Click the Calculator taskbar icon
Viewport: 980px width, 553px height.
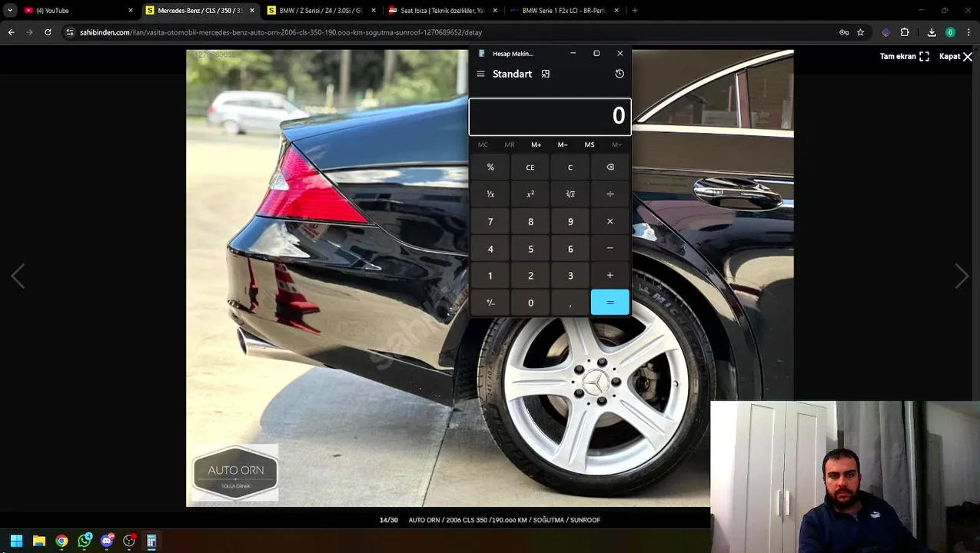click(151, 541)
